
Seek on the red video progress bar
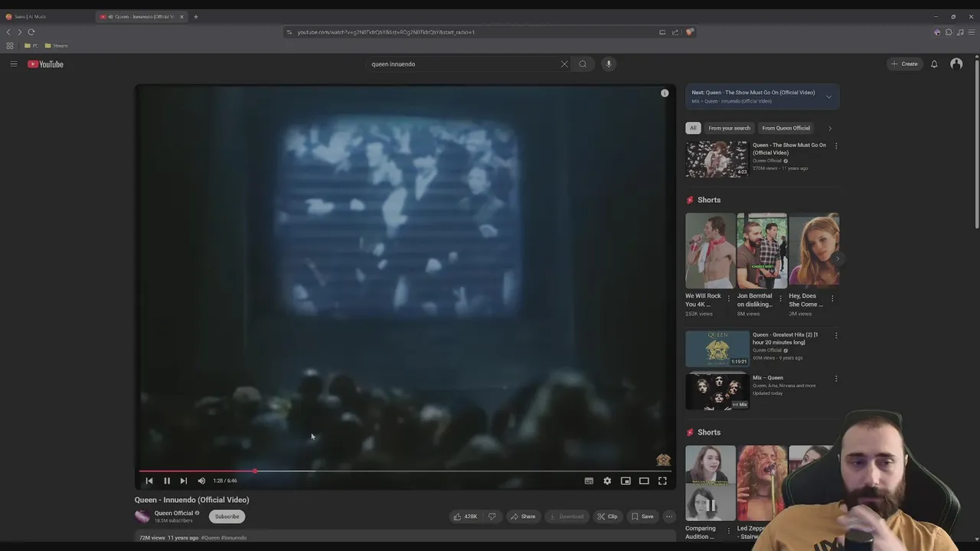click(405, 471)
